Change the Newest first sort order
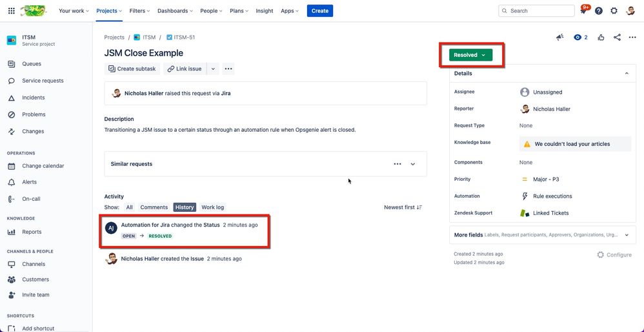The image size is (644, 332). (x=403, y=207)
